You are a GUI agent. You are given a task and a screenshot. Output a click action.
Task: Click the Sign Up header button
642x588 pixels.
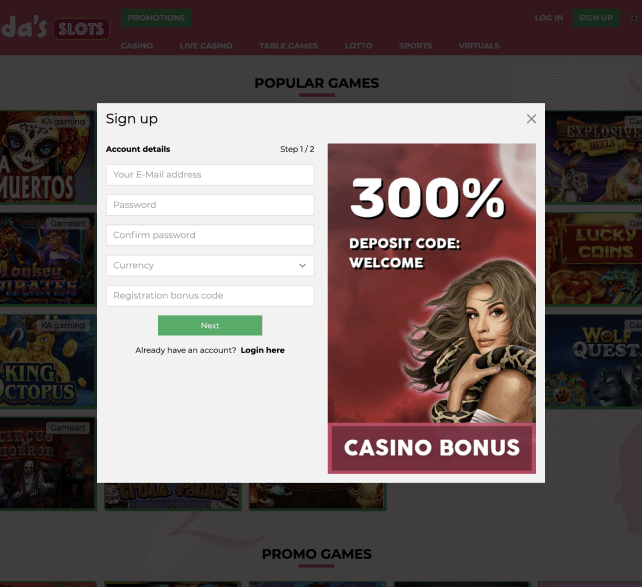point(596,18)
